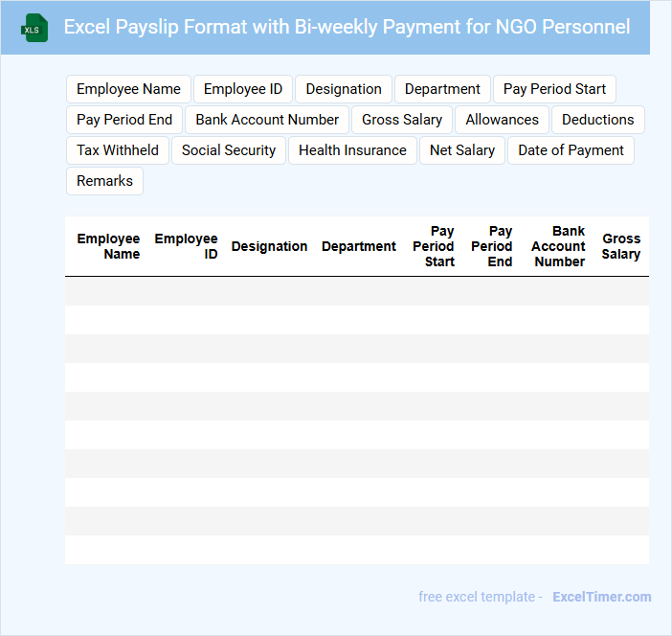
Task: Select the Employee Name tag
Action: click(x=128, y=89)
